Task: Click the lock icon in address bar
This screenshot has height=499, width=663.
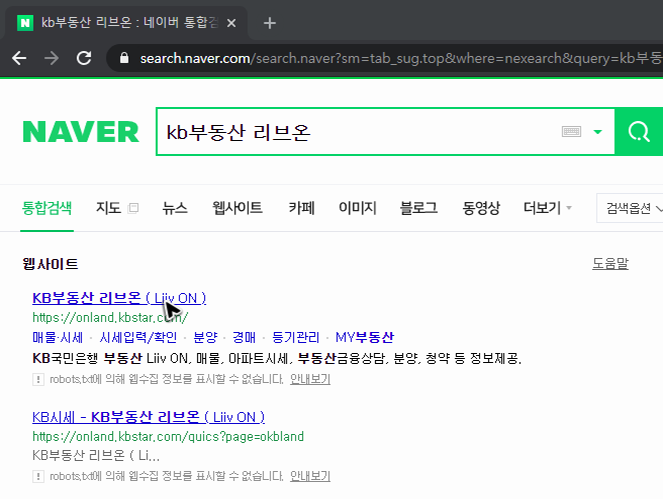Action: pyautogui.click(x=124, y=58)
